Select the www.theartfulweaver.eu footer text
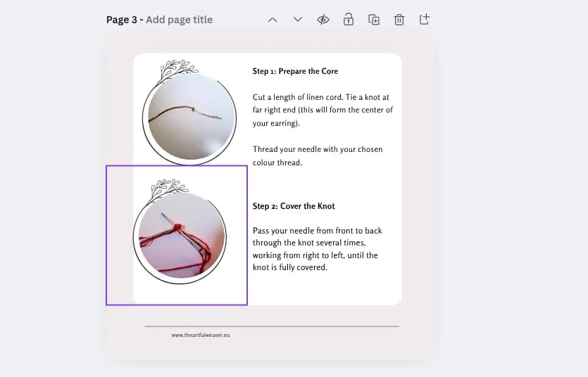This screenshot has width=588, height=377. click(201, 335)
